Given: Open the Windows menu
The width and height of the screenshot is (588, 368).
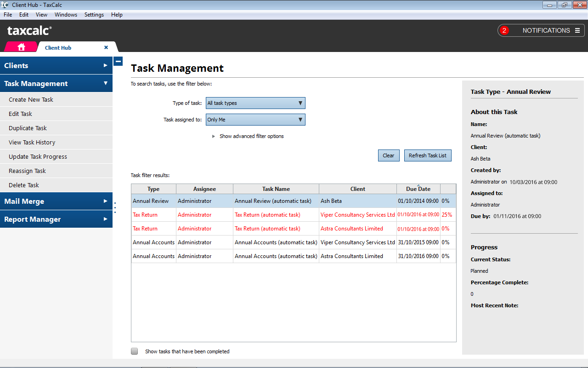Looking at the screenshot, I should pyautogui.click(x=66, y=15).
